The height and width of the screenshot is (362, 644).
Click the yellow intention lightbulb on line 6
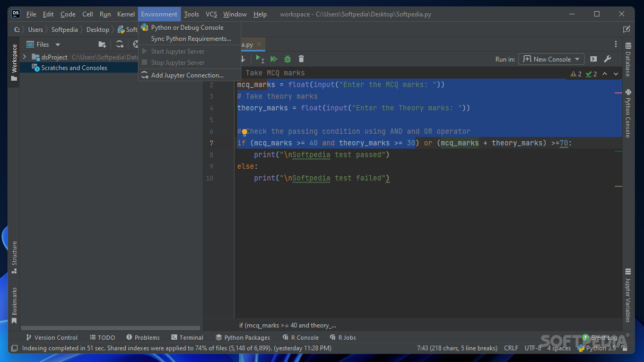pyautogui.click(x=245, y=132)
